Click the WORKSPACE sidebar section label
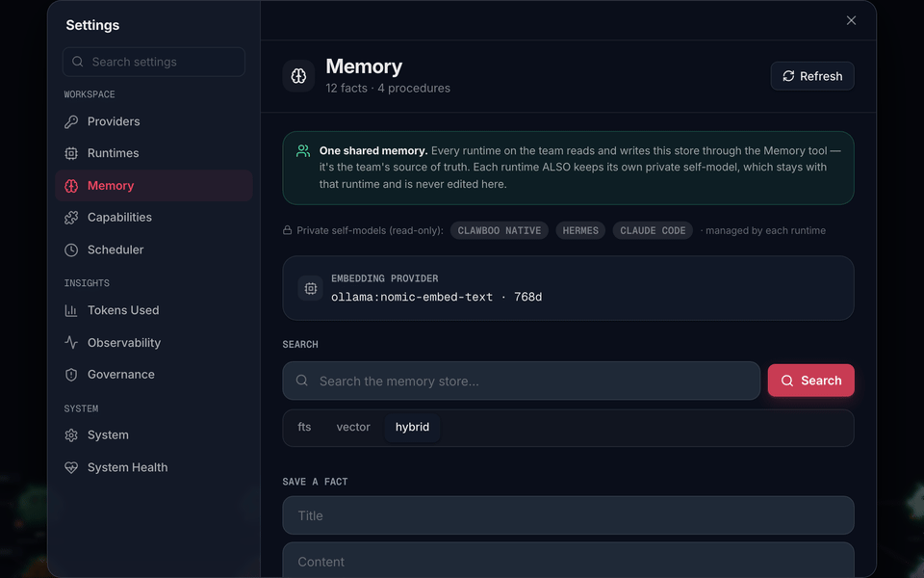 tap(90, 94)
